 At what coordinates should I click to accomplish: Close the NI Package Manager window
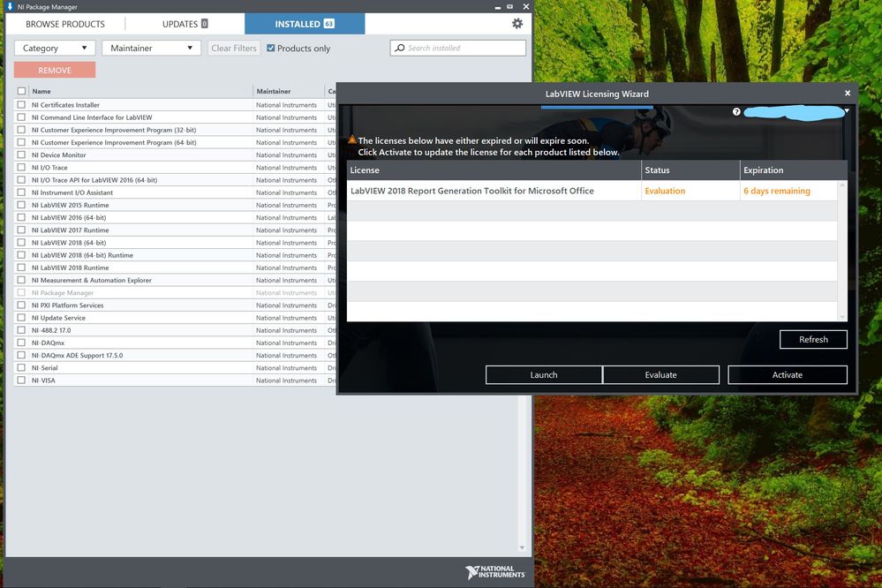pos(526,7)
